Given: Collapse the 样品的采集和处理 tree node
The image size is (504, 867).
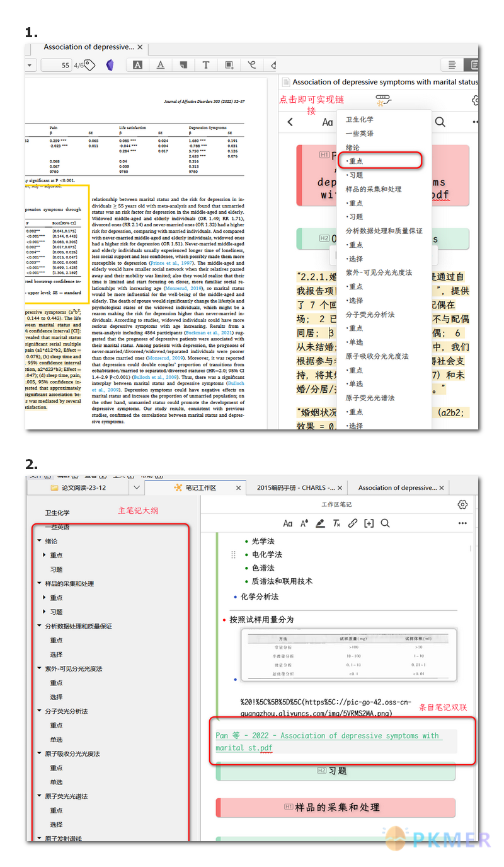Looking at the screenshot, I should coord(39,584).
